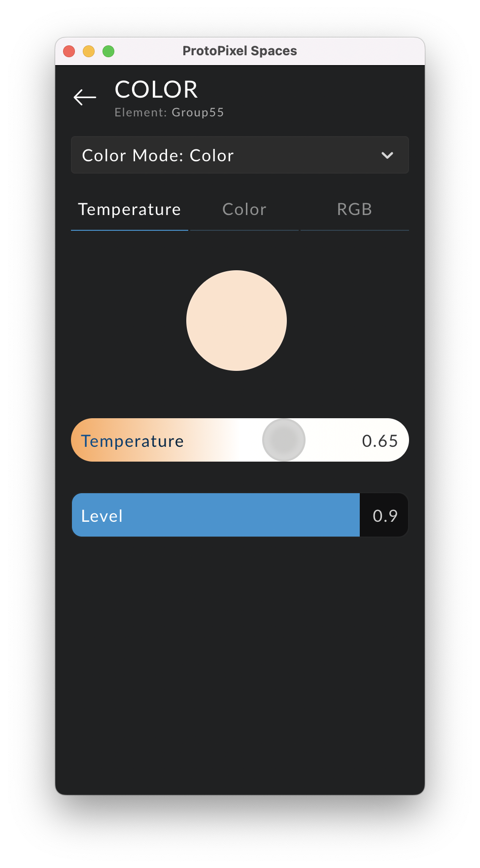Click the green zoom button
Image resolution: width=480 pixels, height=868 pixels.
108,51
